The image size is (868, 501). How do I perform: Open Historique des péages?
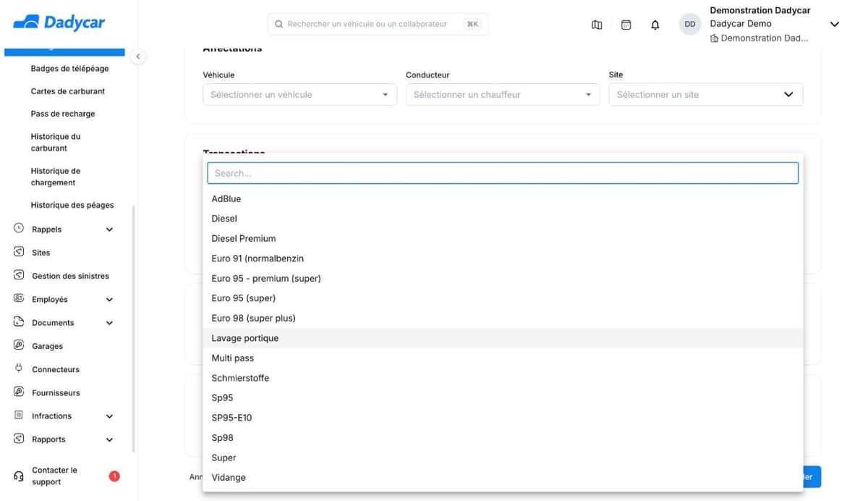[72, 205]
